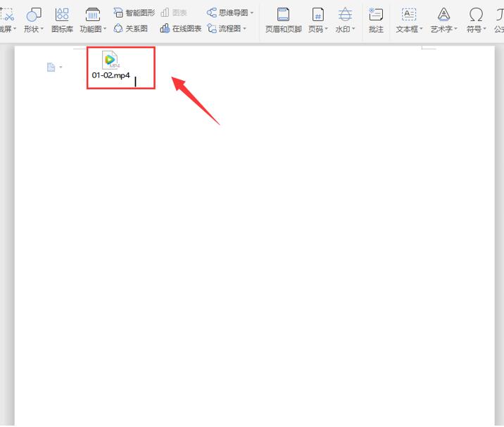Click the greyed-out Chart (图表) button
504x427 pixels.
(x=174, y=13)
